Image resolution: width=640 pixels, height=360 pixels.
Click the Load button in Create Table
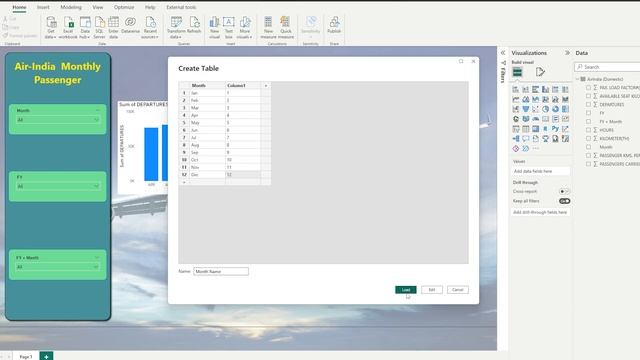[406, 290]
